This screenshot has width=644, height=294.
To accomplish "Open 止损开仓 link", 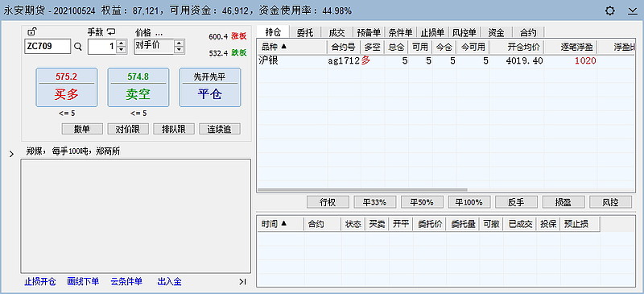I will tap(39, 282).
